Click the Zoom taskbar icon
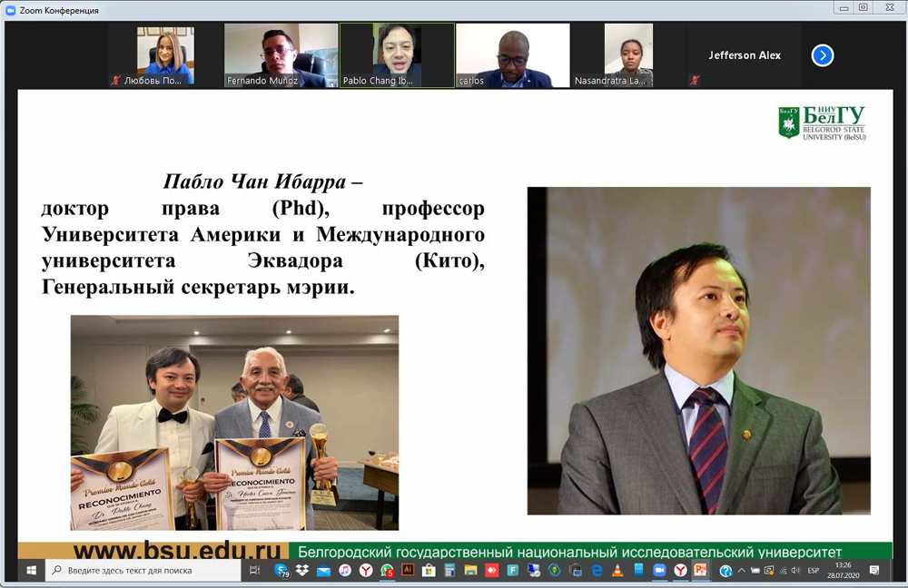This screenshot has height=588, width=908. tap(659, 571)
